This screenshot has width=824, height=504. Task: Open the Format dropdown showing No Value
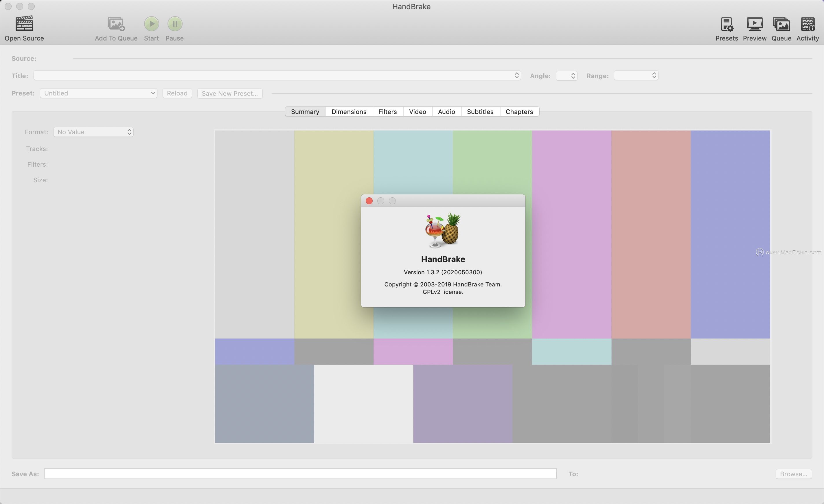93,132
